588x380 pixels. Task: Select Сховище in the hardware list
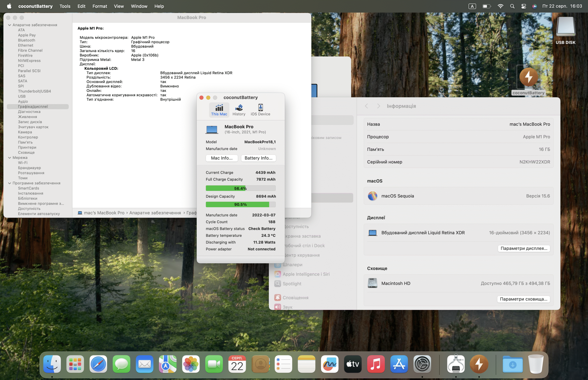(x=26, y=152)
